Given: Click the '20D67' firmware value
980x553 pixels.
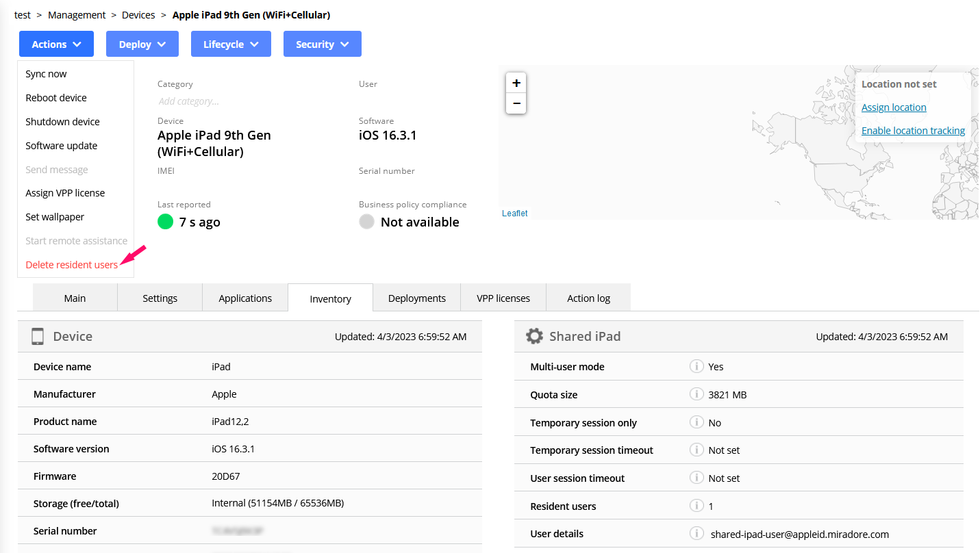Looking at the screenshot, I should coord(226,476).
